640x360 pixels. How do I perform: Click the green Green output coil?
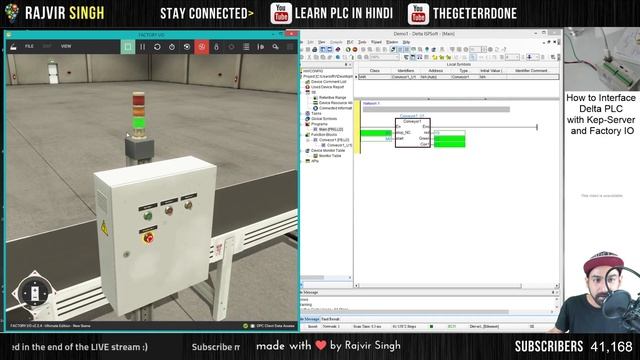[449, 139]
